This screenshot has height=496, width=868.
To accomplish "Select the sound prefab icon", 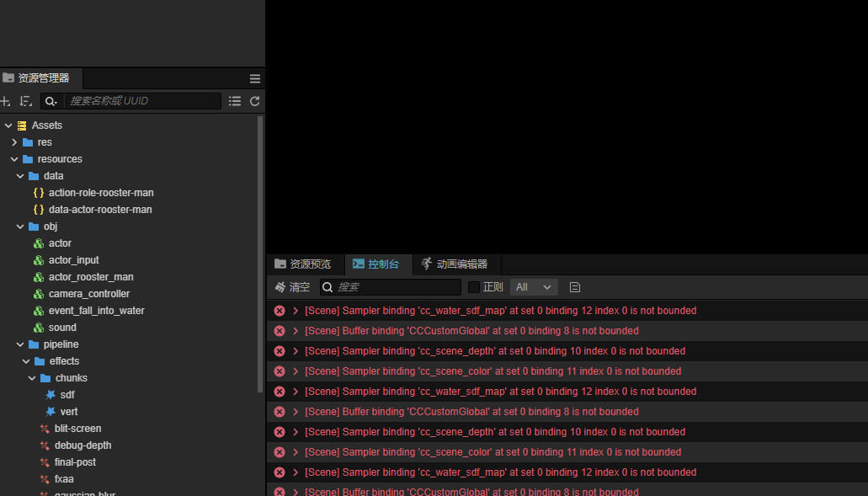I will click(39, 328).
